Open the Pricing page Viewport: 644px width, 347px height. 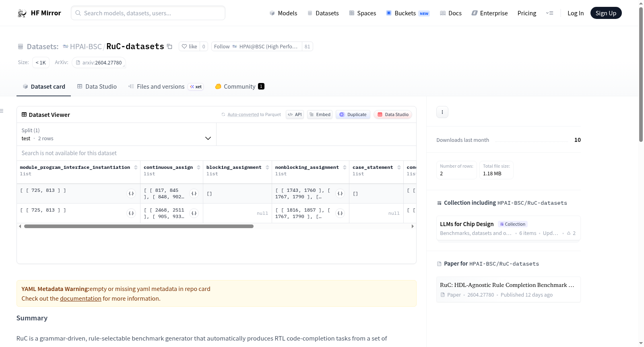[527, 13]
